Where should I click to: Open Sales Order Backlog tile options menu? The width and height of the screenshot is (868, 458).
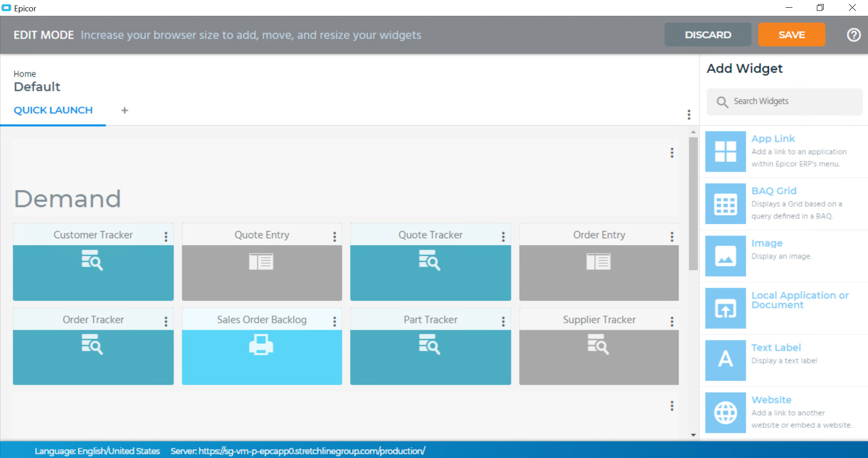(x=334, y=321)
